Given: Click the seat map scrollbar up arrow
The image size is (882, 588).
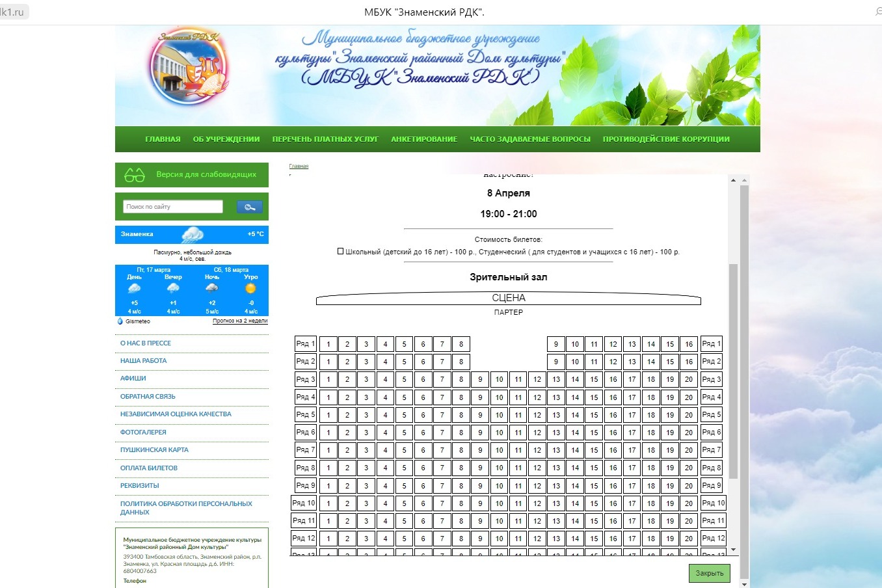Looking at the screenshot, I should pyautogui.click(x=733, y=180).
